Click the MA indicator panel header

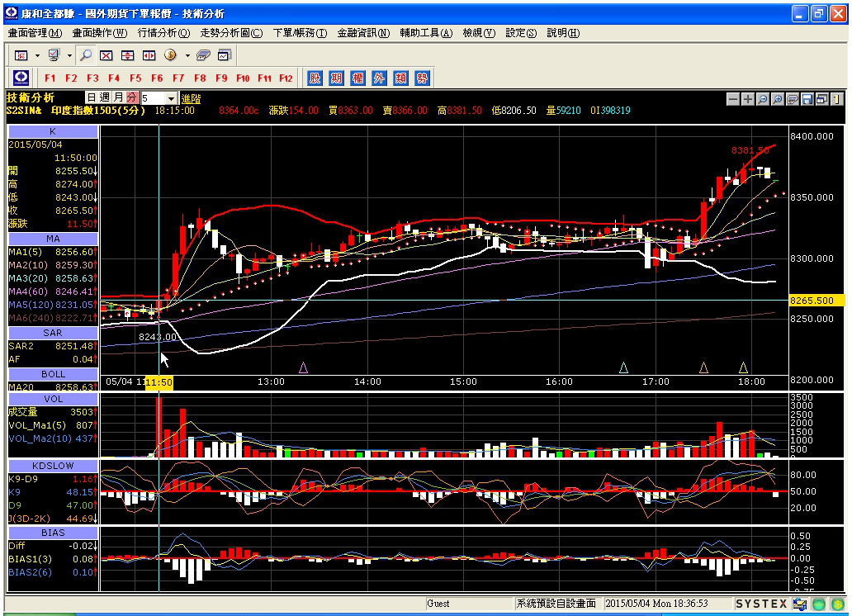53,238
